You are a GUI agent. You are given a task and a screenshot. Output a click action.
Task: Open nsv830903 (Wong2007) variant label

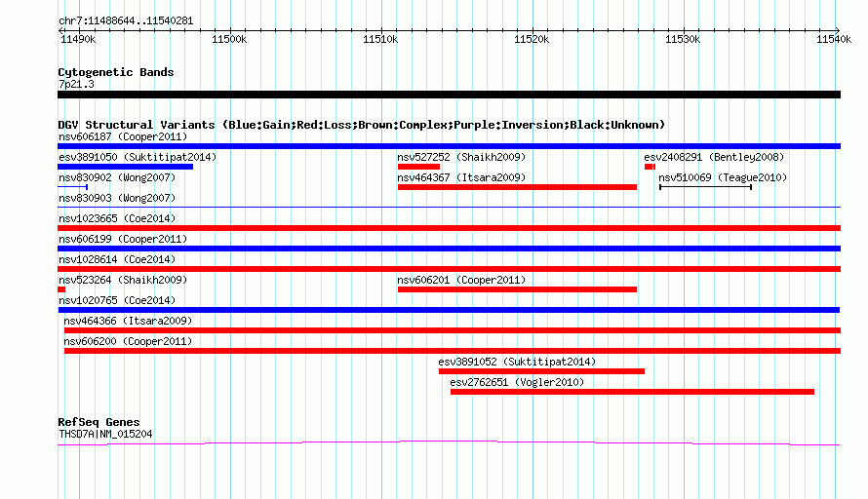coord(117,198)
